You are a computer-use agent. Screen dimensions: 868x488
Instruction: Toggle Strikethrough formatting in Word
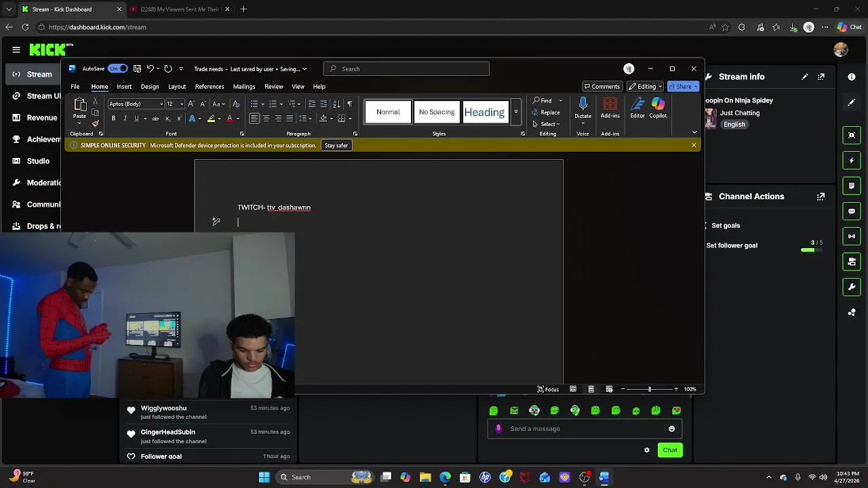point(155,119)
